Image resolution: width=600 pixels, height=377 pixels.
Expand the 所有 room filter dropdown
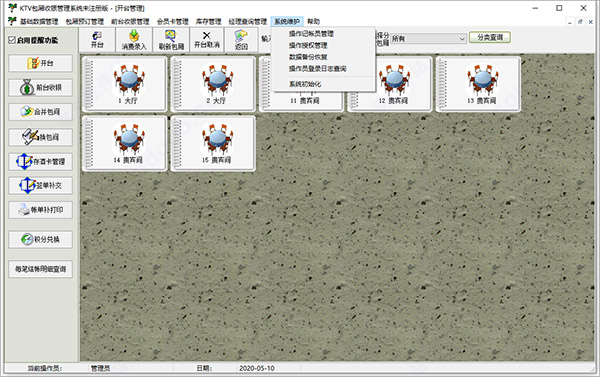pyautogui.click(x=428, y=39)
